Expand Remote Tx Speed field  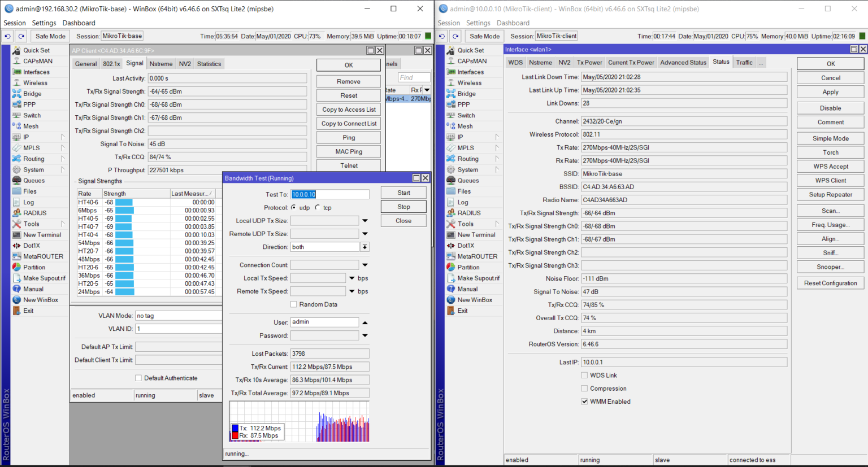pyautogui.click(x=352, y=291)
